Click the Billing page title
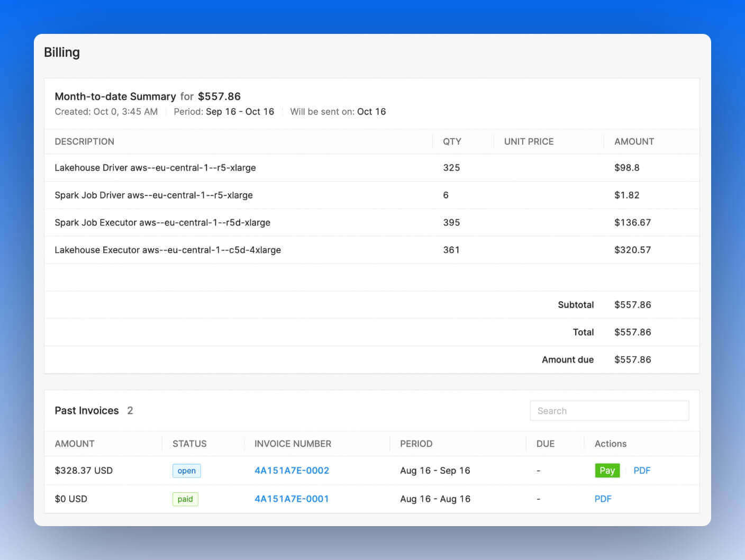Viewport: 745px width, 560px height. point(62,52)
